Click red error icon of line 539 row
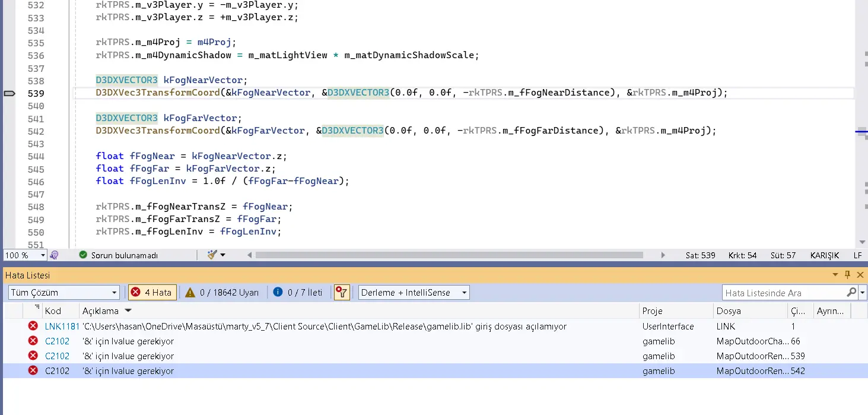868x415 pixels. point(33,356)
